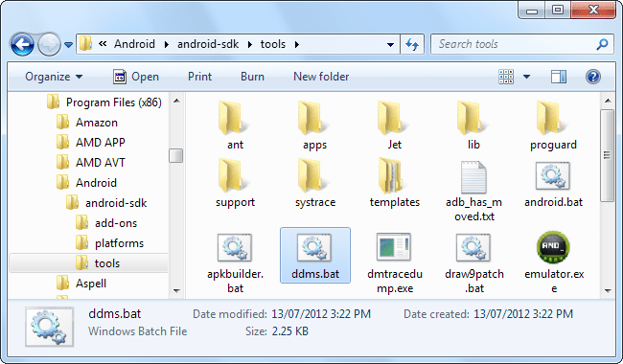Image resolution: width=623 pixels, height=364 pixels.
Task: Click Open in the toolbar
Action: tap(136, 77)
